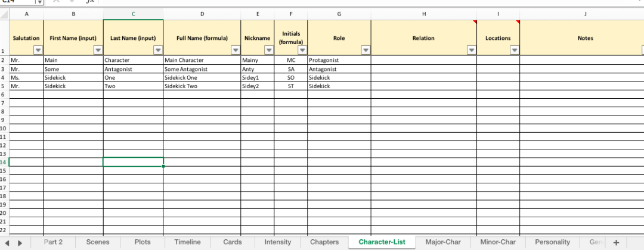Click the Select All corner triangle
Screen dimensions: 644x250
click(5, 15)
